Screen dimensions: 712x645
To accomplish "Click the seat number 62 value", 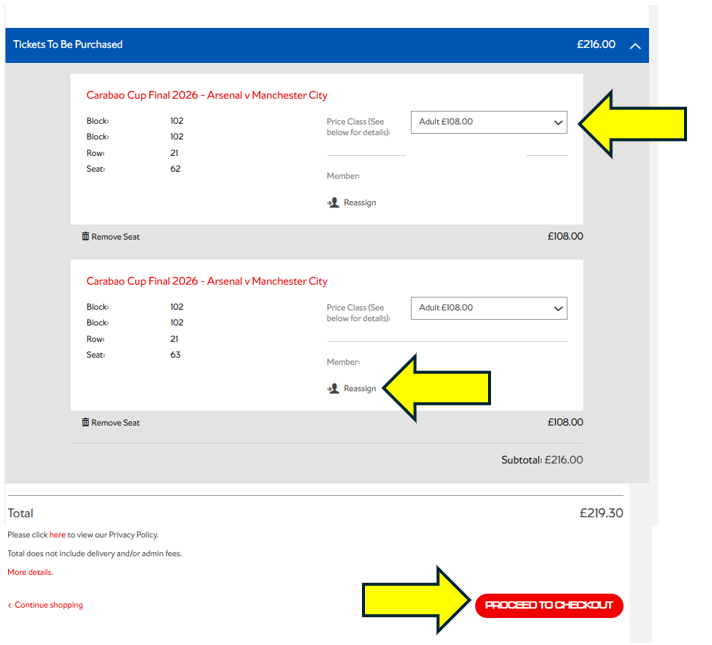I will coord(175,169).
